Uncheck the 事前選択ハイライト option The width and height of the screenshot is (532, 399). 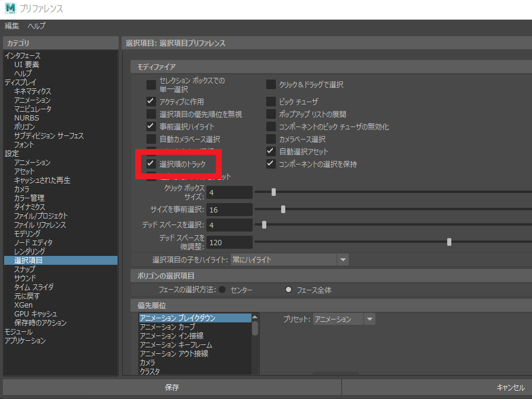(151, 126)
